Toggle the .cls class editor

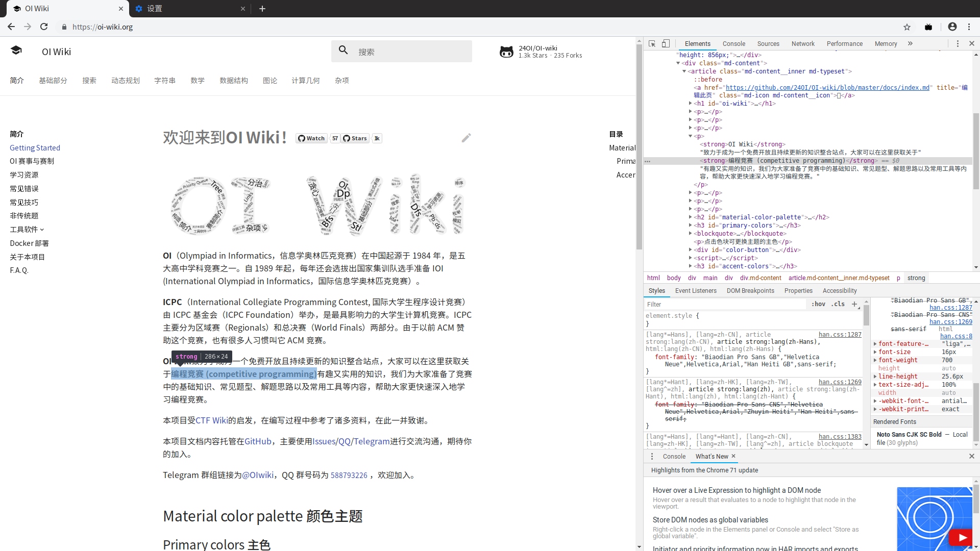[838, 304]
